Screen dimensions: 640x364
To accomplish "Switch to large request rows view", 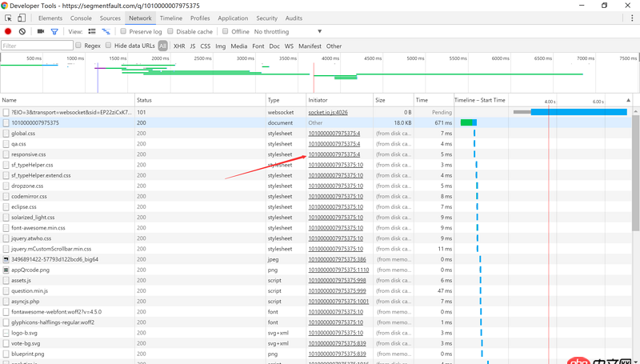I will pyautogui.click(x=92, y=32).
